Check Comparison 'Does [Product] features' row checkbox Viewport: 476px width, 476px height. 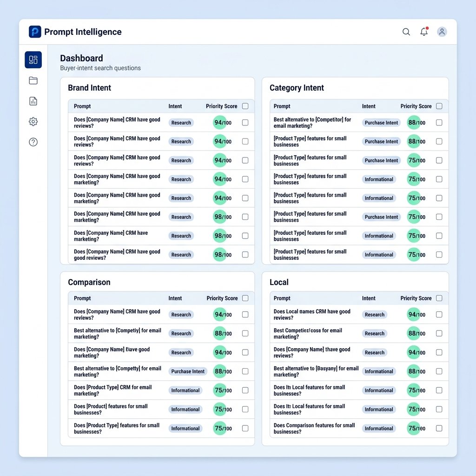(245, 409)
